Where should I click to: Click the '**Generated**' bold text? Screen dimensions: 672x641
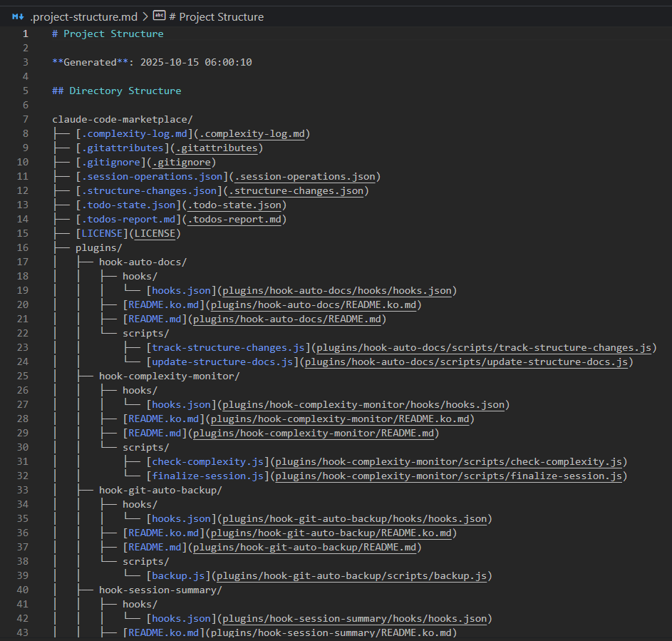click(x=90, y=62)
